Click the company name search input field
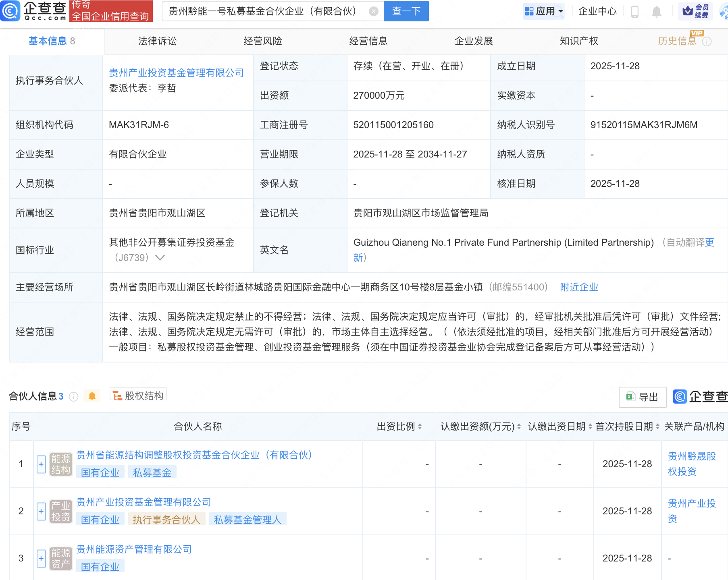The width and height of the screenshot is (728, 580). tap(266, 11)
